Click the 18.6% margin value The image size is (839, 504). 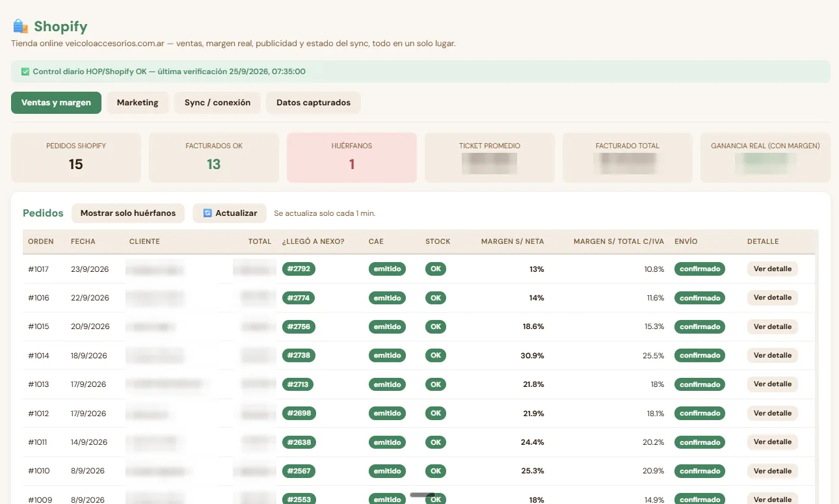pyautogui.click(x=533, y=326)
